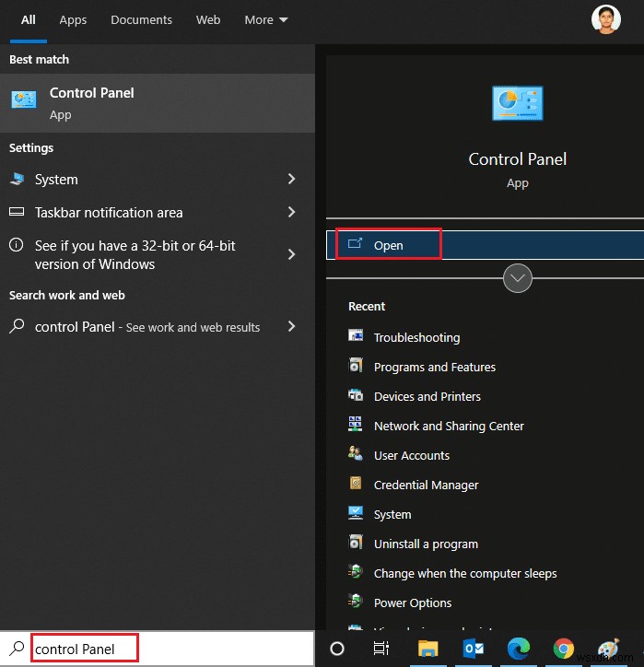The height and width of the screenshot is (667, 644).
Task: Launch File Explorer from the taskbar
Action: pyautogui.click(x=427, y=649)
